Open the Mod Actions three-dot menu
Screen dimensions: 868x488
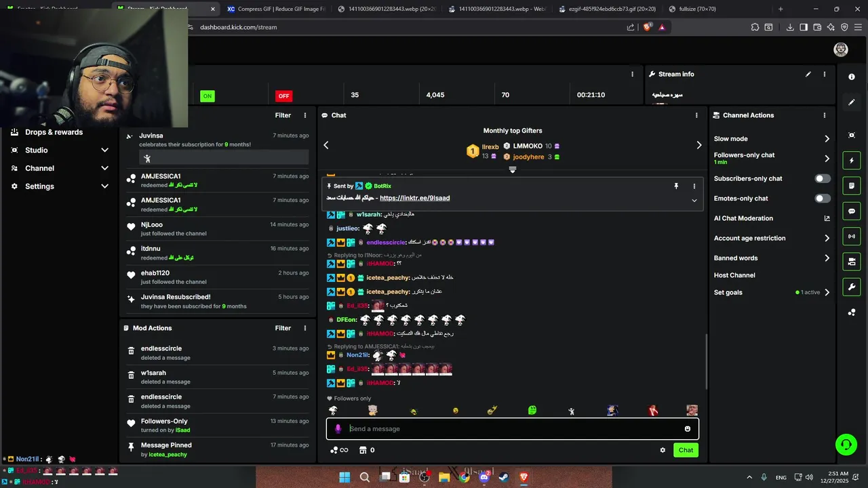coord(305,328)
